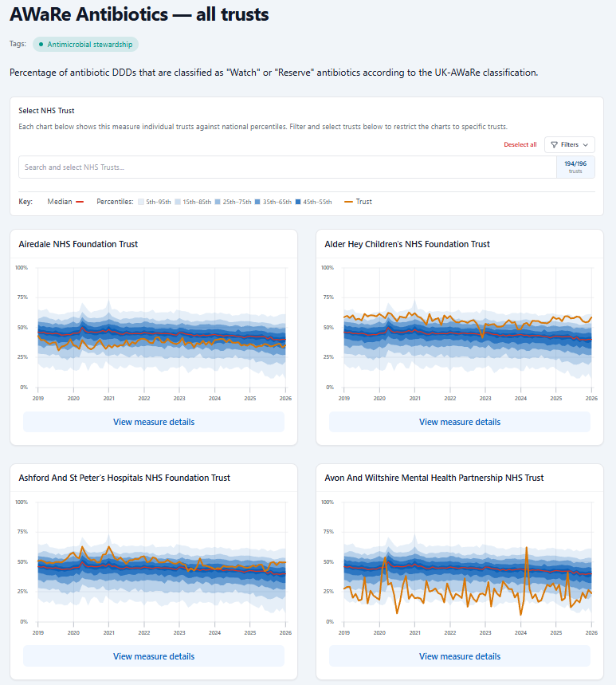Click the 45th–55th percentile legend swatch
The image size is (616, 685).
pos(299,202)
